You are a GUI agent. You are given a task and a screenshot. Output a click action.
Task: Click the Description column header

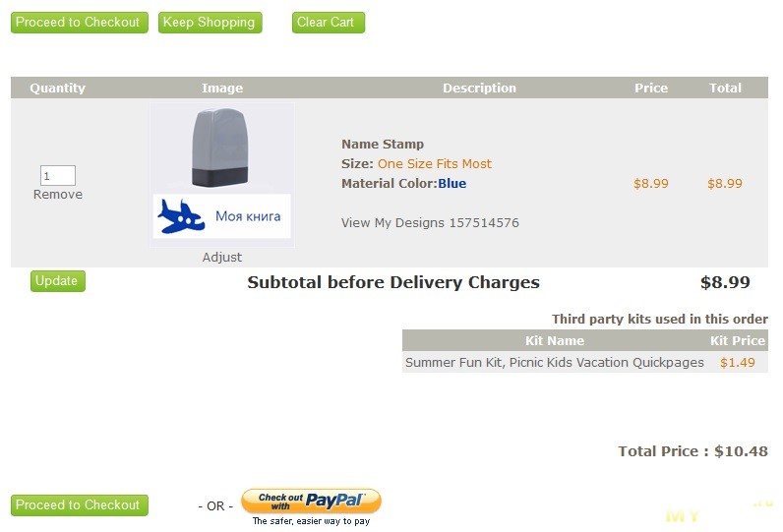point(479,88)
